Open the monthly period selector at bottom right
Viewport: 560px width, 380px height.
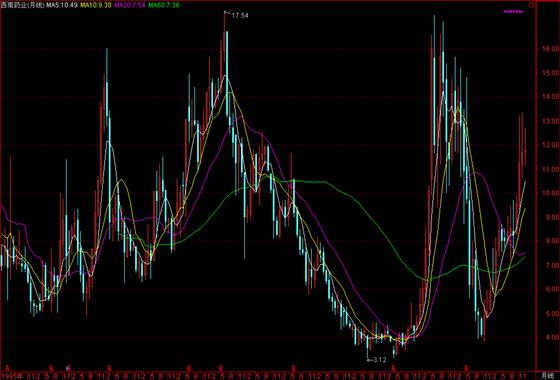546,375
